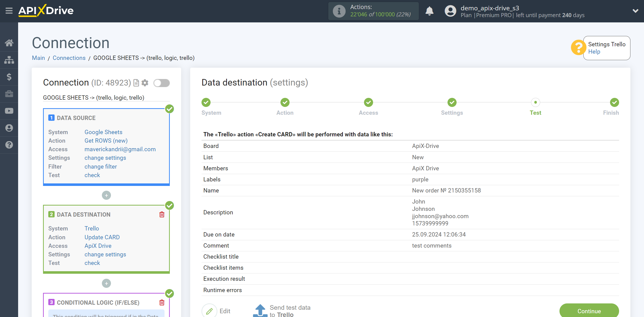
Task: Open the help question sidebar icon
Action: [9, 145]
